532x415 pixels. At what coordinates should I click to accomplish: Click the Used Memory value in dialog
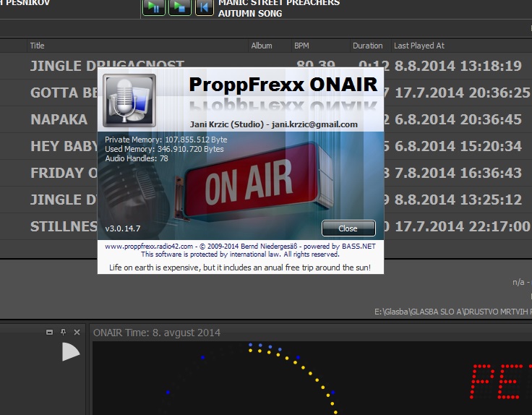pyautogui.click(x=190, y=149)
